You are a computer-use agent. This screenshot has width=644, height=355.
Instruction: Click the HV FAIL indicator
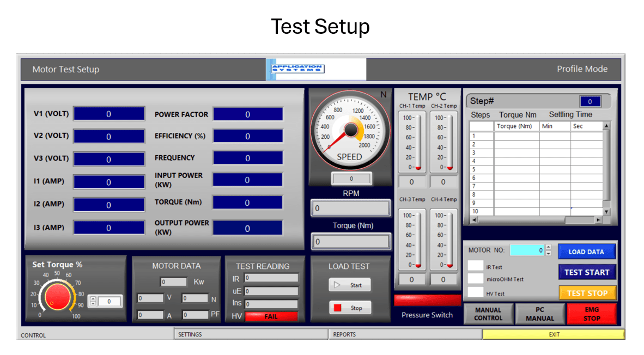click(271, 316)
